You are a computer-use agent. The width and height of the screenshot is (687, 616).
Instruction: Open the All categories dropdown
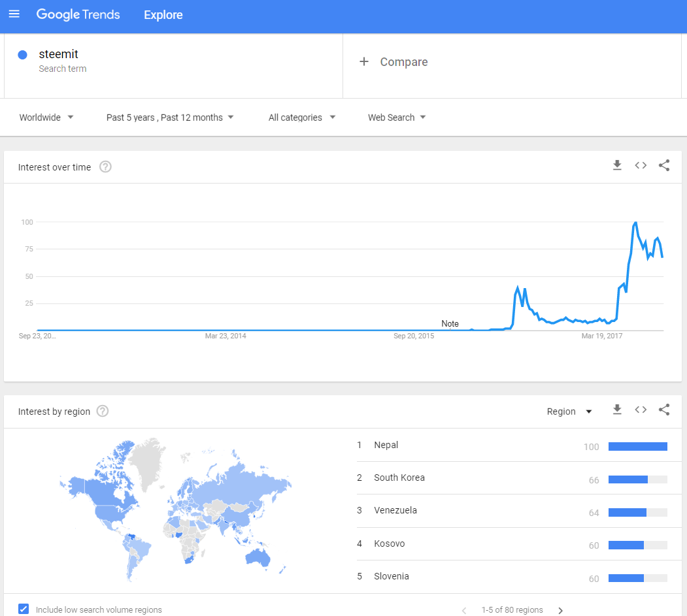[302, 118]
